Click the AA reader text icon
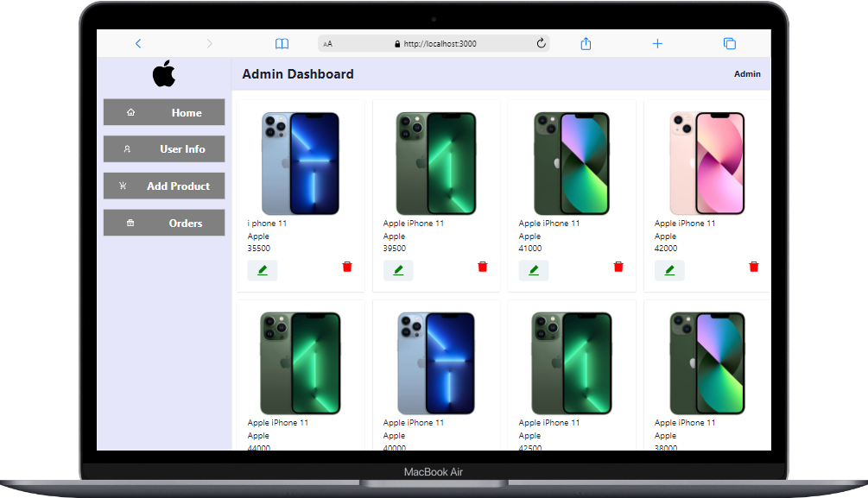Image resolution: width=868 pixels, height=498 pixels. coord(327,44)
